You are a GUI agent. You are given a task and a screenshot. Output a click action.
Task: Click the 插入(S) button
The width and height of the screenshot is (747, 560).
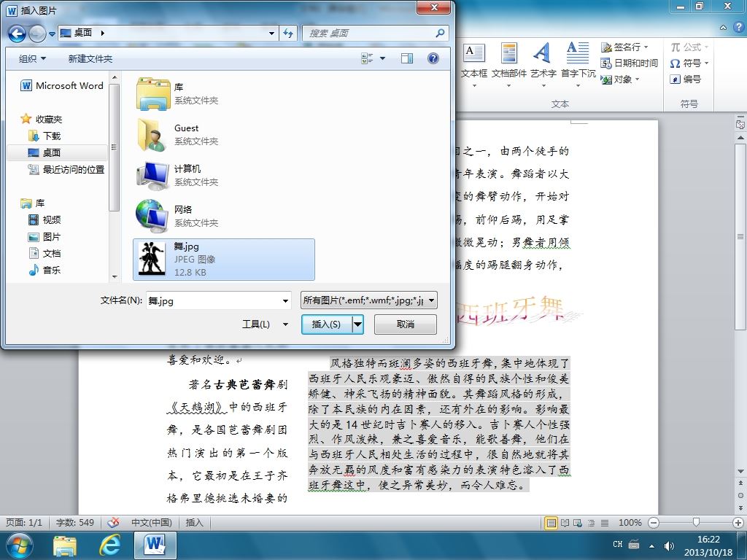[x=326, y=324]
